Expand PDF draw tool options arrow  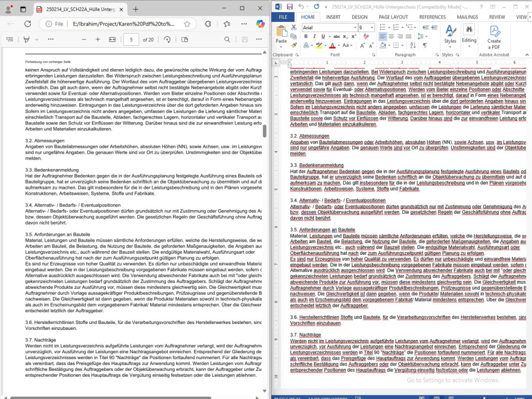[37, 39]
